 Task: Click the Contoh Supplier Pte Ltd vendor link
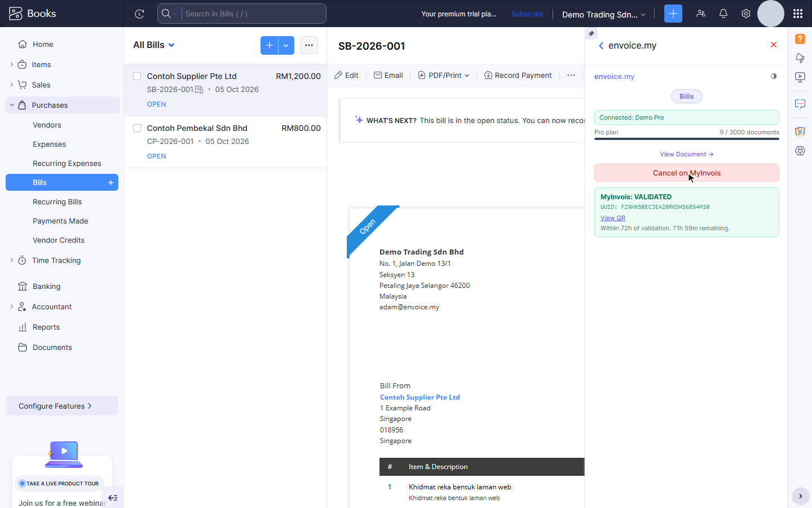pyautogui.click(x=420, y=397)
